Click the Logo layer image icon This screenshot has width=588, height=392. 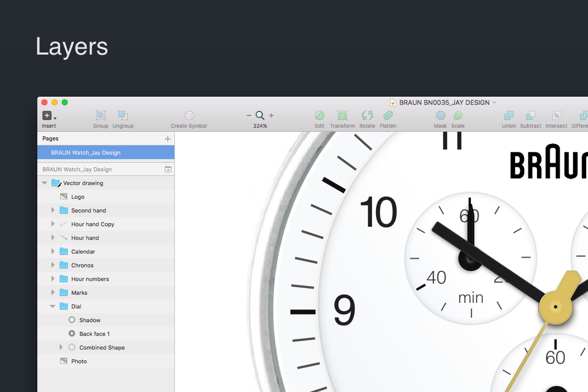click(64, 196)
